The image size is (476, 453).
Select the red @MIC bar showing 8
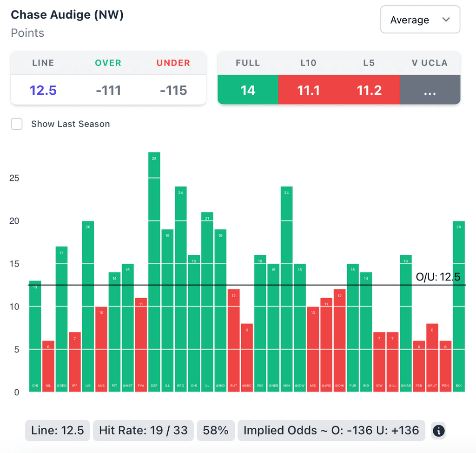[247, 358]
